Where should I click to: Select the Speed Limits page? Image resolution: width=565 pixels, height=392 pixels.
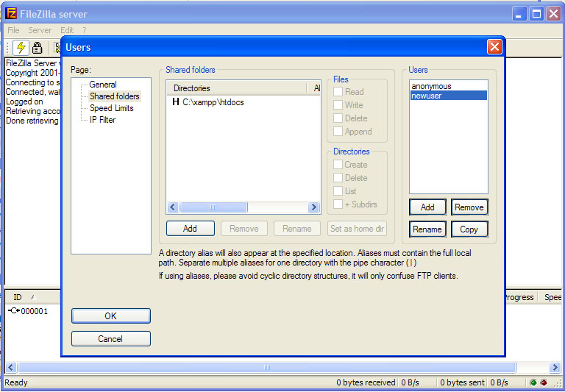click(112, 108)
